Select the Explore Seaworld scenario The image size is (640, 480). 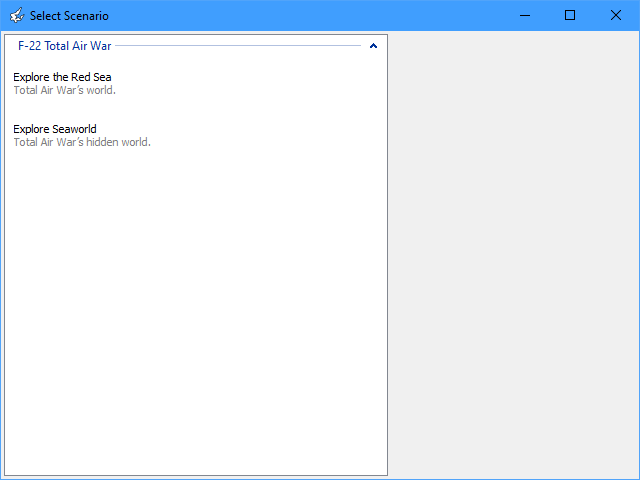tap(55, 129)
